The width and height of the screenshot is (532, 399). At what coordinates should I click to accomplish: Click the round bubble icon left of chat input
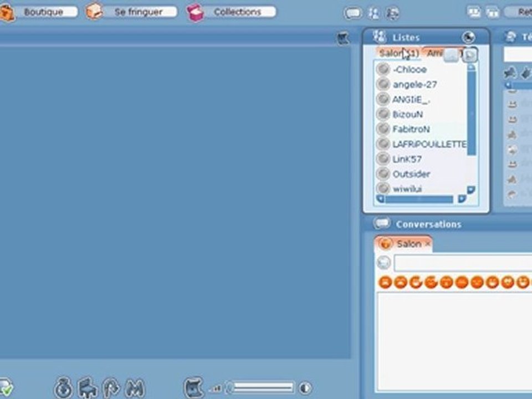(x=384, y=263)
